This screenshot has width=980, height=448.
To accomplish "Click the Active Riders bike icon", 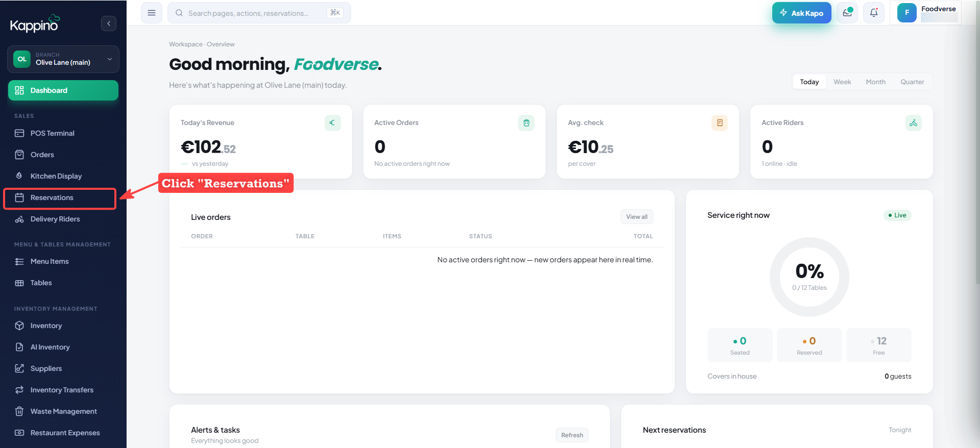I will (914, 123).
